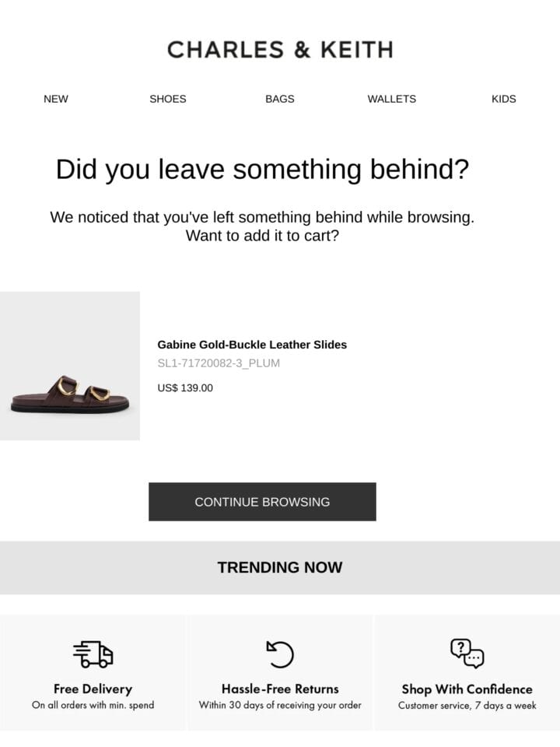Click the Hassle-Free Returns heading

(280, 689)
